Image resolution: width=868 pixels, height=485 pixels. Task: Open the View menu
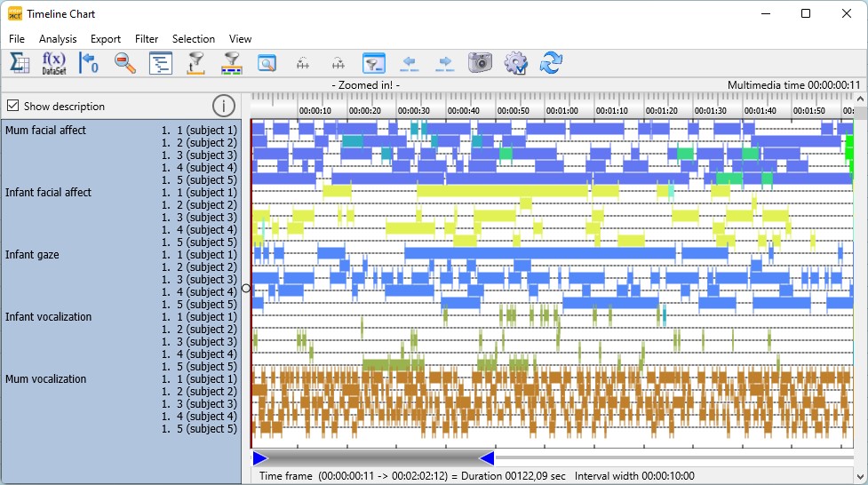(x=240, y=39)
